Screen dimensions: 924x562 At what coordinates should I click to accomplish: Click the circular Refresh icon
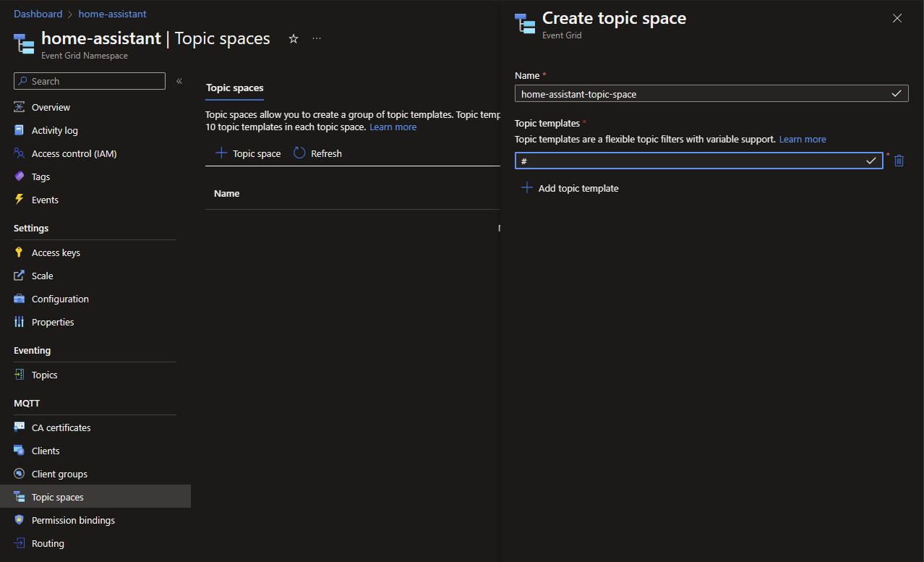[299, 153]
